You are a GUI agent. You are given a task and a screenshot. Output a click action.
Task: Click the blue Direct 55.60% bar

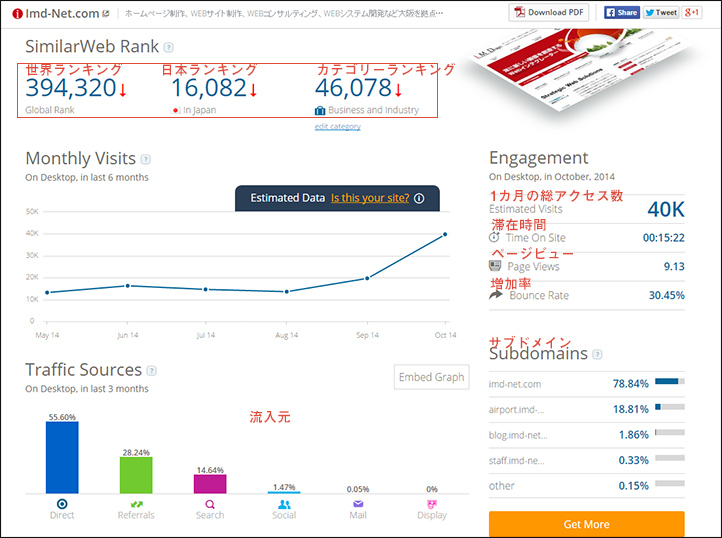click(62, 457)
